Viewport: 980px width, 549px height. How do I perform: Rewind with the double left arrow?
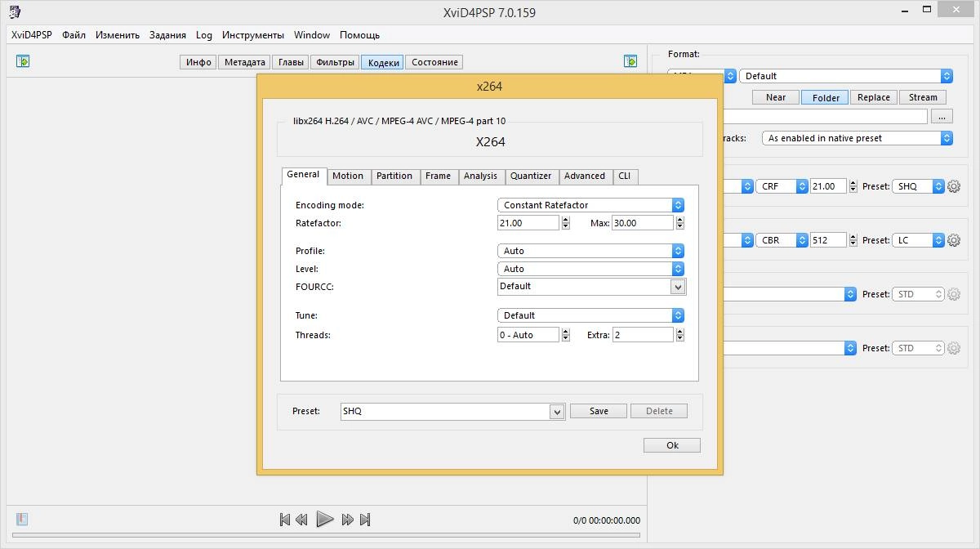pyautogui.click(x=301, y=520)
